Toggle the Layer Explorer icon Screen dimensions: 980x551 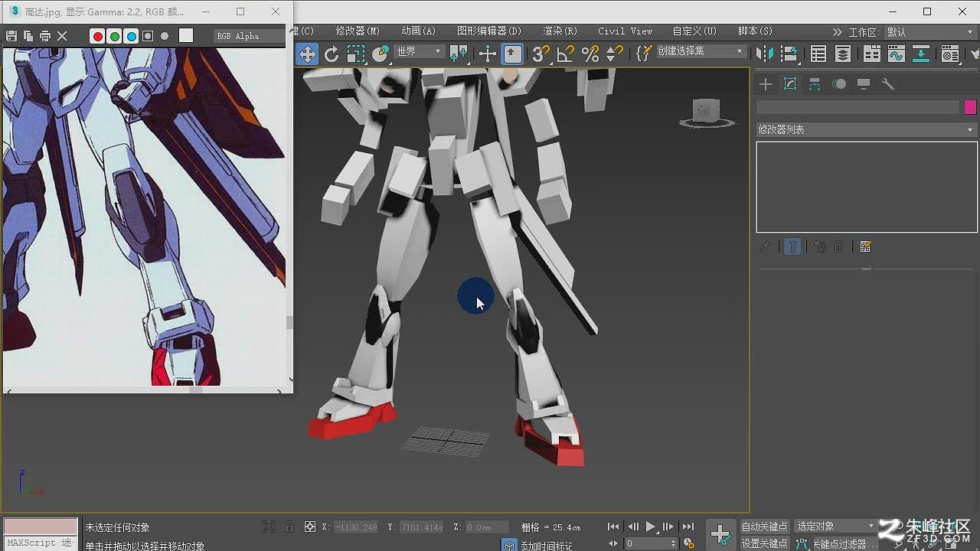coord(843,54)
